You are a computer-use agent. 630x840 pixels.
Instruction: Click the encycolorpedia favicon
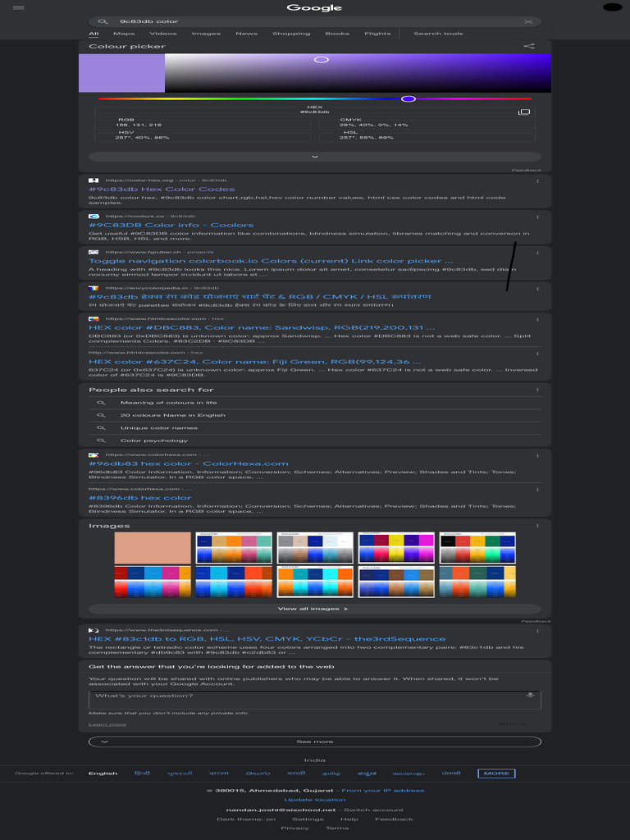[94, 288]
